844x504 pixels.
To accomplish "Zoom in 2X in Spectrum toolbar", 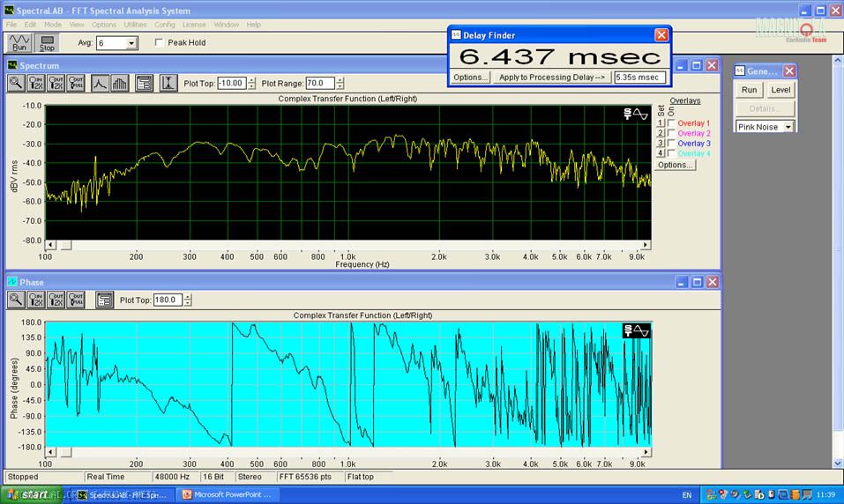I will tap(36, 83).
